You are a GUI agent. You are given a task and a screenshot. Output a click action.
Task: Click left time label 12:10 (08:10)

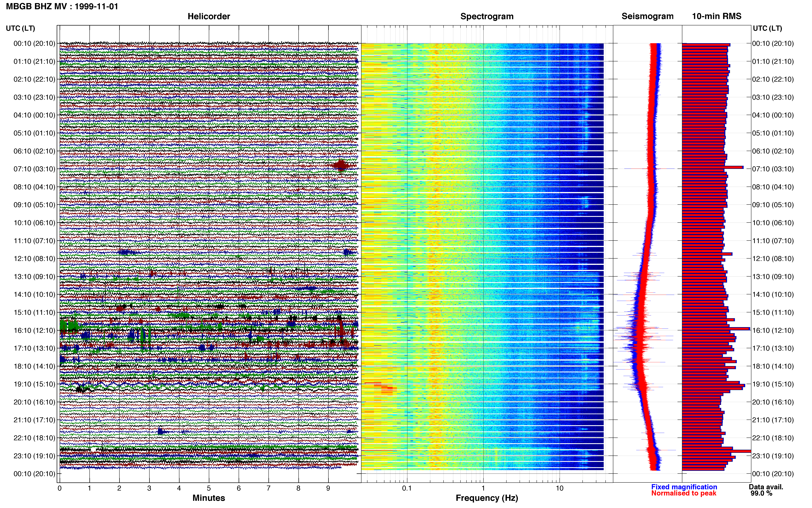tap(34, 259)
